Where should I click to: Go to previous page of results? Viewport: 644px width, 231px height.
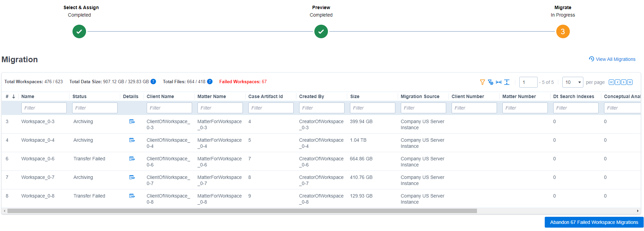pos(618,82)
